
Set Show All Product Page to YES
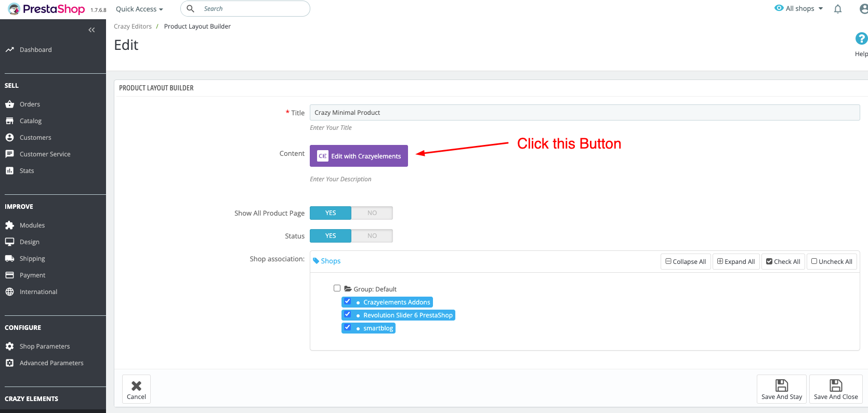[331, 213]
